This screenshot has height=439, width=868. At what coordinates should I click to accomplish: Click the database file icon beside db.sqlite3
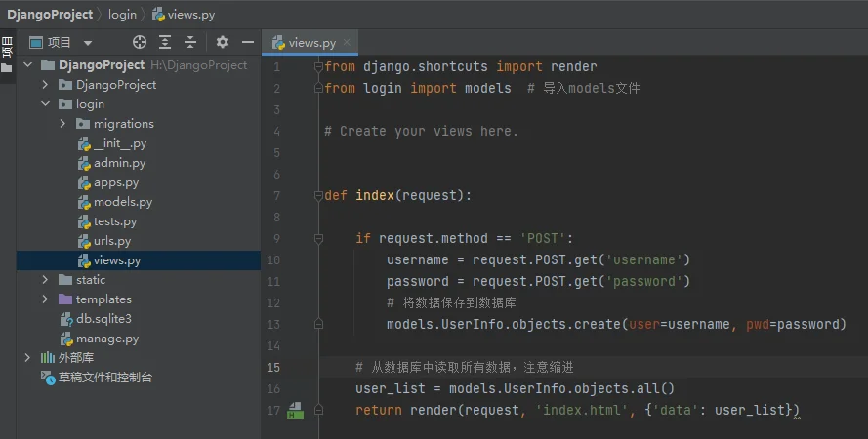[x=66, y=320]
